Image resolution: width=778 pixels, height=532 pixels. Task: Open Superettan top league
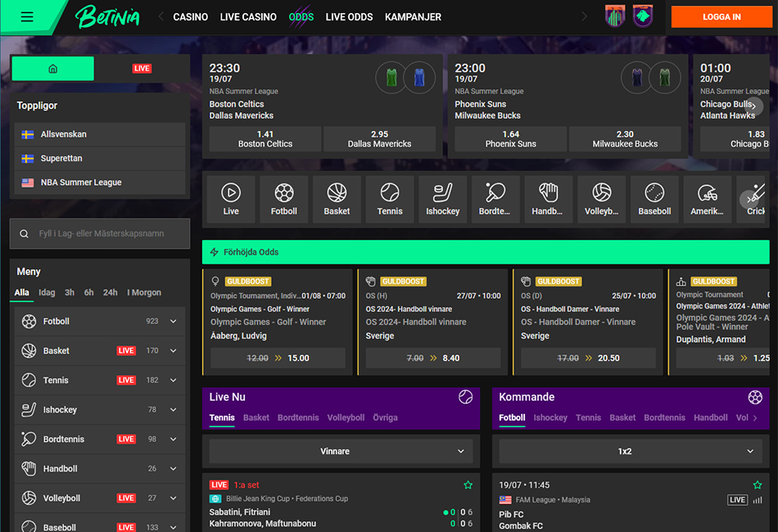coord(100,159)
